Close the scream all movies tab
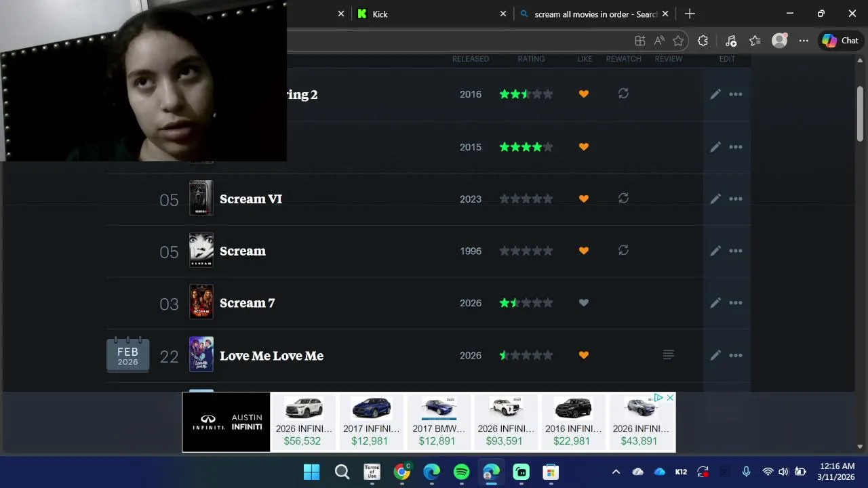 coord(665,14)
